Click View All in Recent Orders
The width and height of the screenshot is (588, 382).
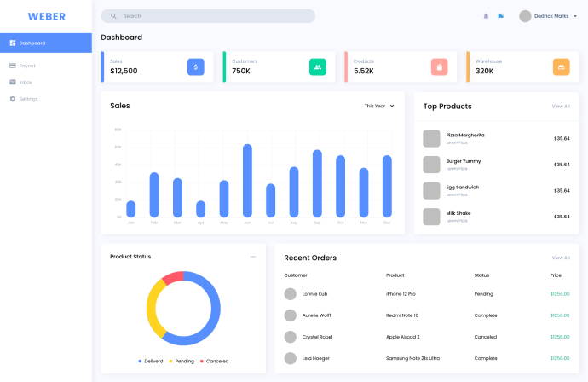(561, 258)
